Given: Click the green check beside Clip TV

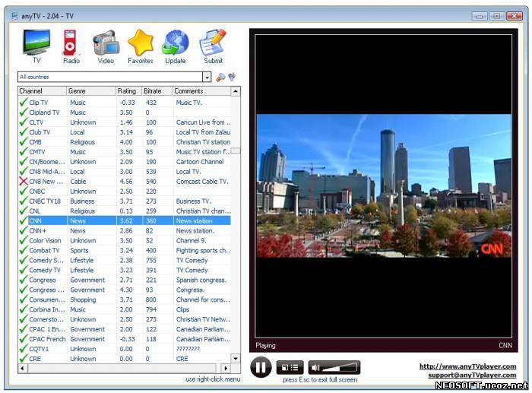Looking at the screenshot, I should pos(24,102).
